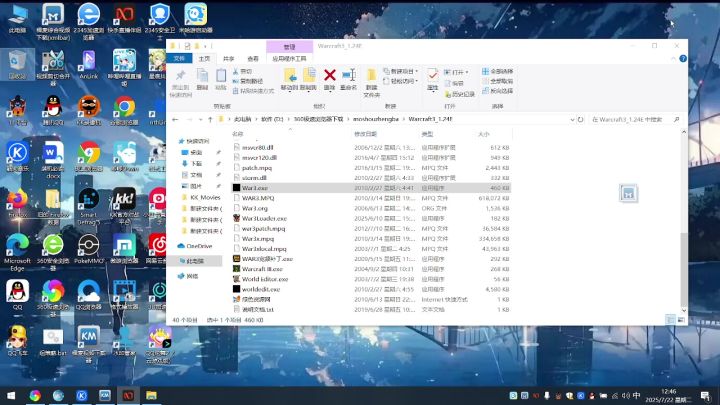Click the volume speaker icon in system tray
The width and height of the screenshot is (720, 405).
[625, 395]
